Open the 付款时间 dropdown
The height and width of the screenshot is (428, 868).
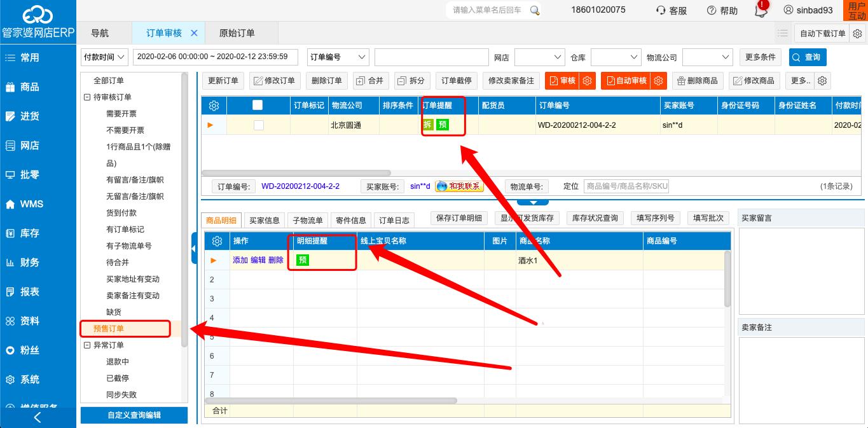[x=104, y=57]
